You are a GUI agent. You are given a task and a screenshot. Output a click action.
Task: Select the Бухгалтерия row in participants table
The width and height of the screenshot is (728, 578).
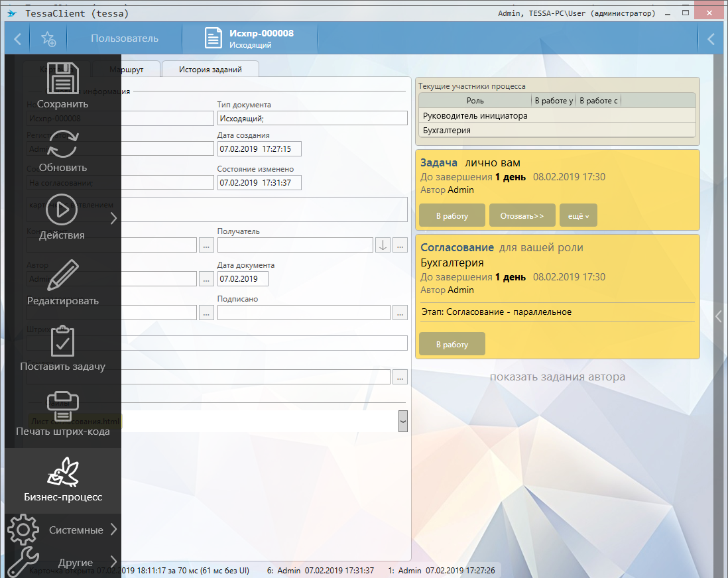557,131
